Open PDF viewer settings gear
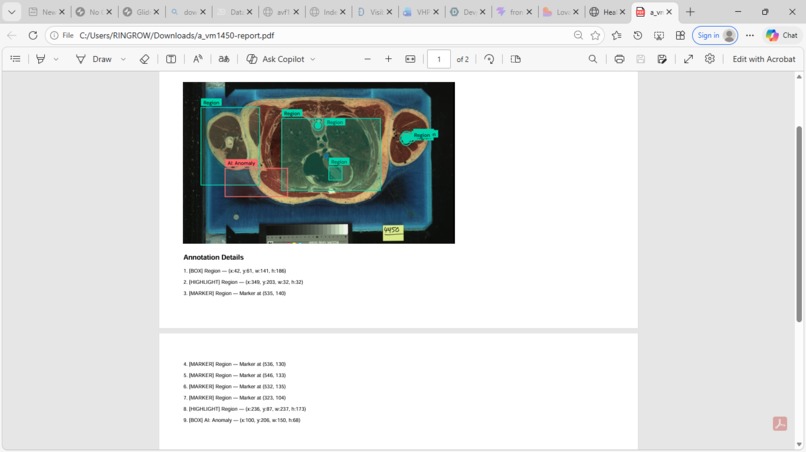 pyautogui.click(x=710, y=59)
